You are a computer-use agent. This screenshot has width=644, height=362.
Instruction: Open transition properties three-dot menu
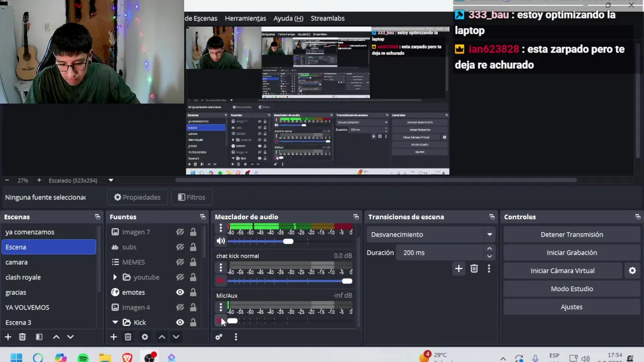point(489,269)
